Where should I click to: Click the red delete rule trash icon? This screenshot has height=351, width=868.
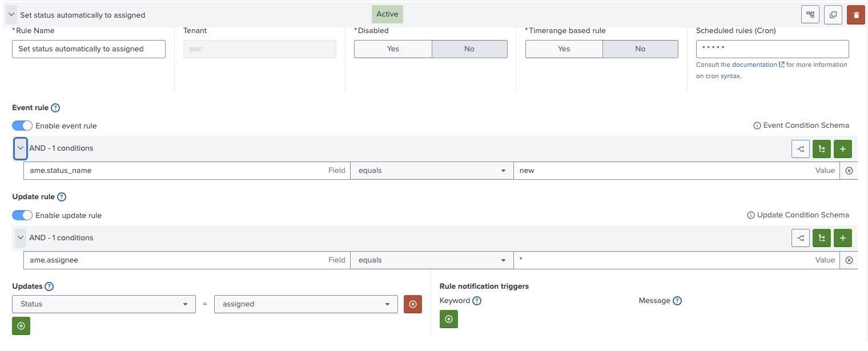click(x=855, y=15)
